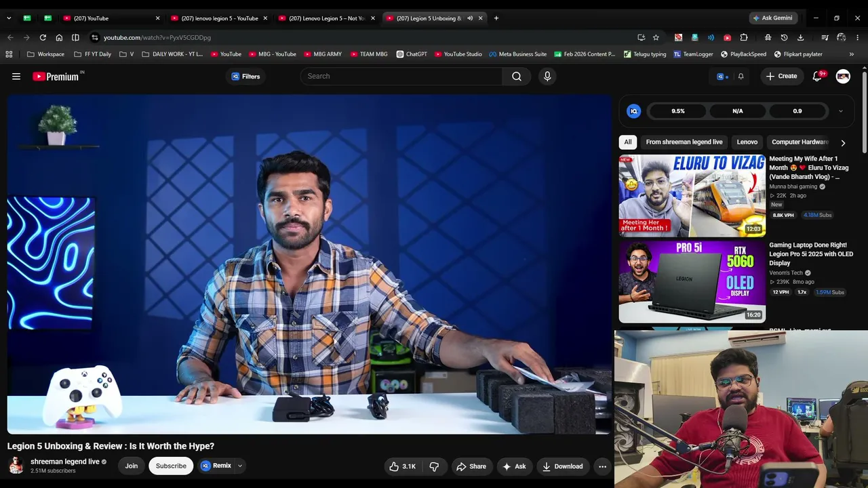Show more filter chips with right arrow
Image resolution: width=868 pixels, height=488 pixels.
843,143
